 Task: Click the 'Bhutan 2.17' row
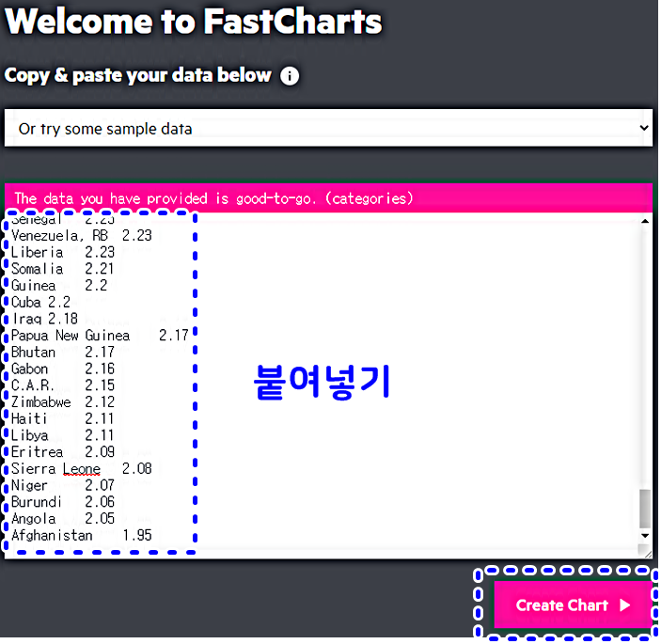point(63,352)
